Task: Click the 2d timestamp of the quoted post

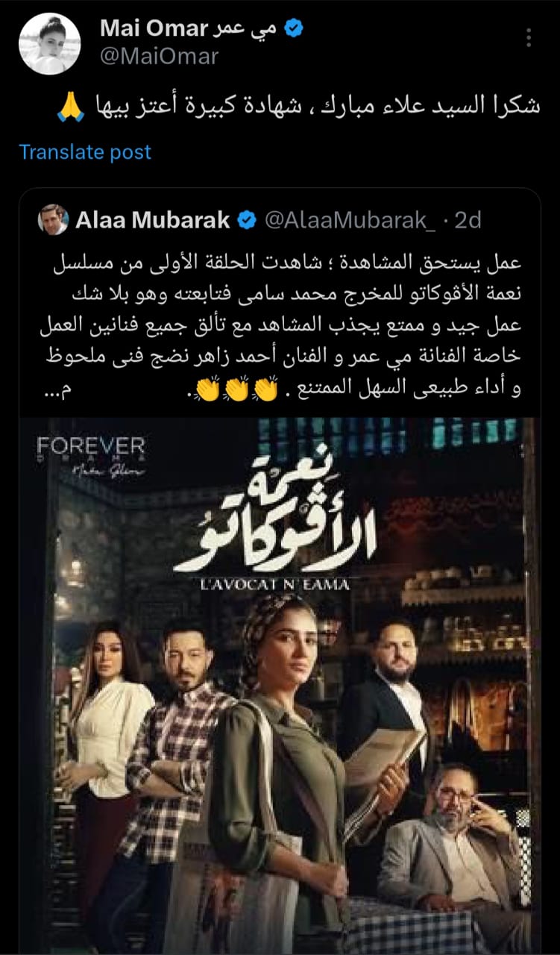Action: click(466, 220)
